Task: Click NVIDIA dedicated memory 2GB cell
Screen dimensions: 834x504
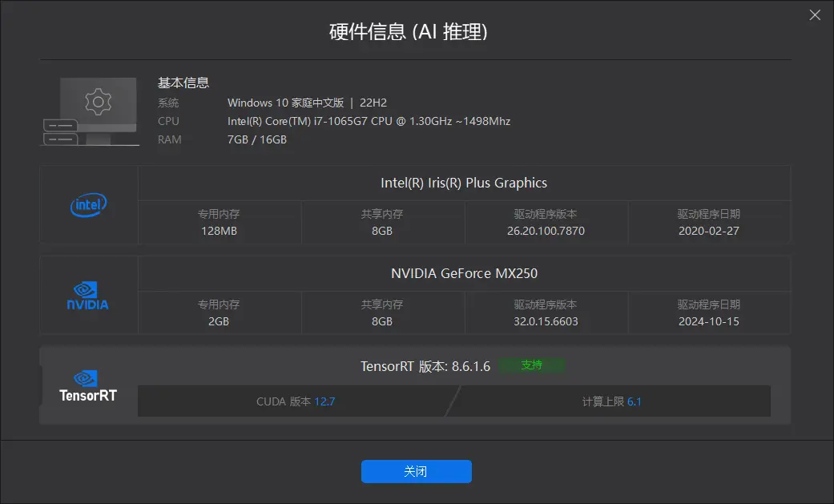Action: 219,321
